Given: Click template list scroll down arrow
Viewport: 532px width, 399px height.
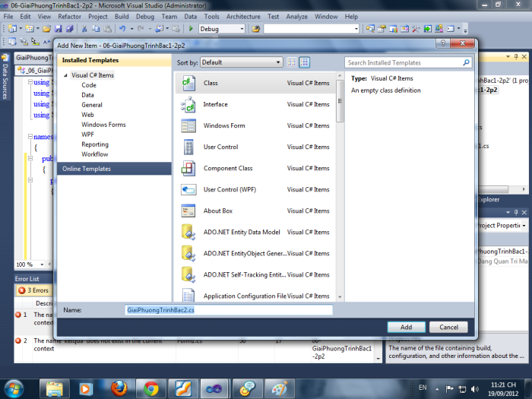Looking at the screenshot, I should click(x=340, y=297).
